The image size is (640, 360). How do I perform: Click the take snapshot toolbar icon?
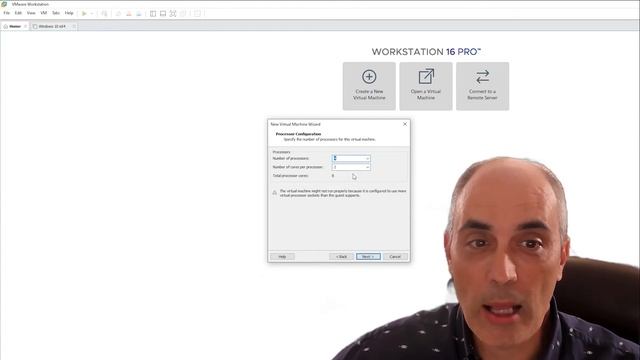coord(118,13)
